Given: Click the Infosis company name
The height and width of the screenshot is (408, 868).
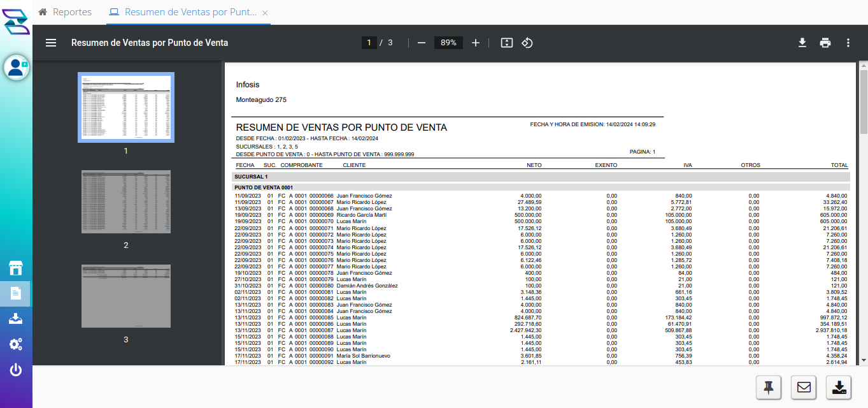Looking at the screenshot, I should [x=248, y=85].
